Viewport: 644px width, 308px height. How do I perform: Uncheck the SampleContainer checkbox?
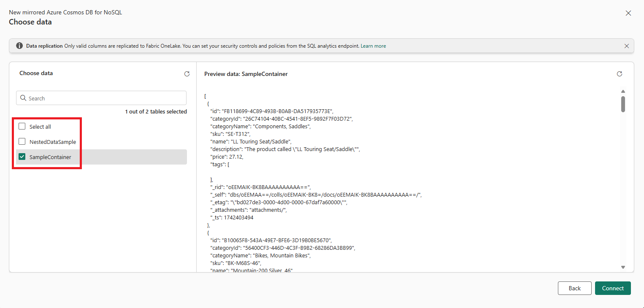pos(22,157)
